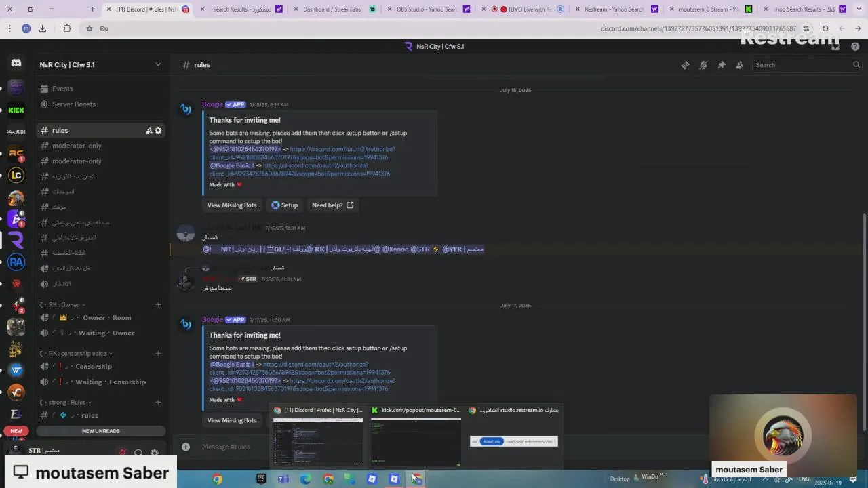Open the LC server icon
This screenshot has width=868, height=488.
(16, 175)
